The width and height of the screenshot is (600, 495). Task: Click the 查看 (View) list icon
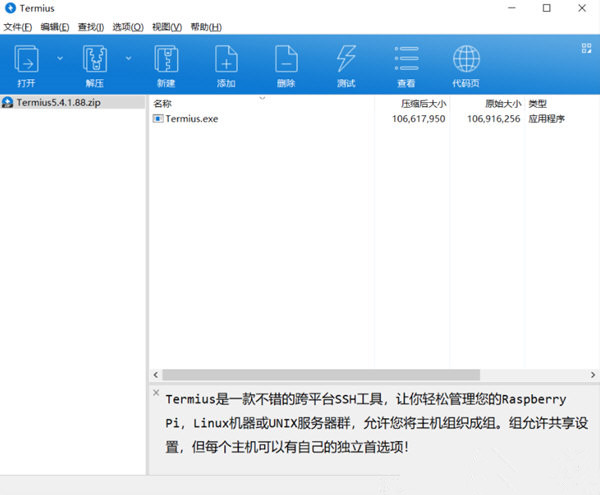pyautogui.click(x=406, y=59)
